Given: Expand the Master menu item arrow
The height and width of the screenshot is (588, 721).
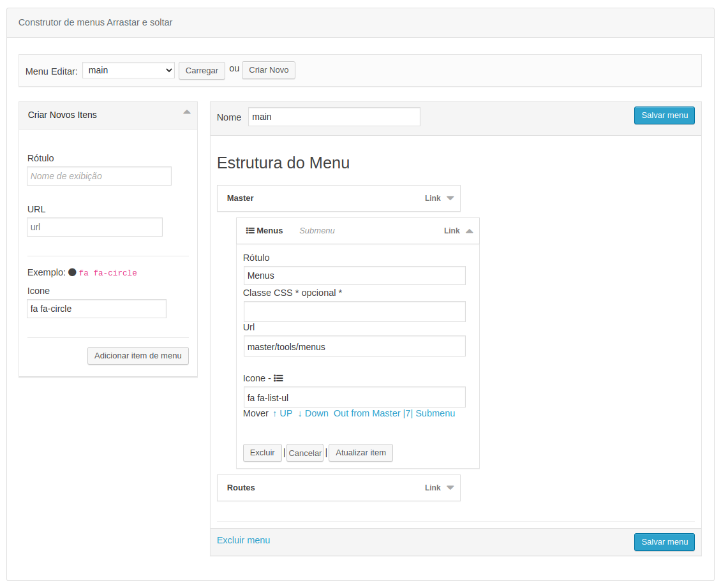Looking at the screenshot, I should [450, 198].
